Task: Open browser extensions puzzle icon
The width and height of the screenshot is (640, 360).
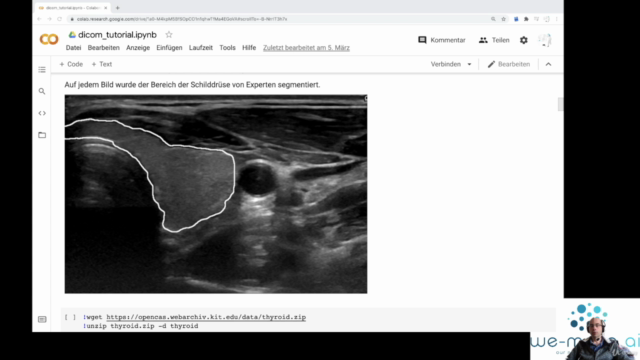Action: 526,19
